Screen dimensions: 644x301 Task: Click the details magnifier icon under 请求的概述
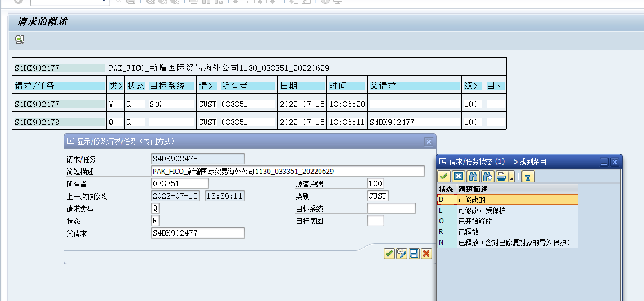tap(20, 39)
